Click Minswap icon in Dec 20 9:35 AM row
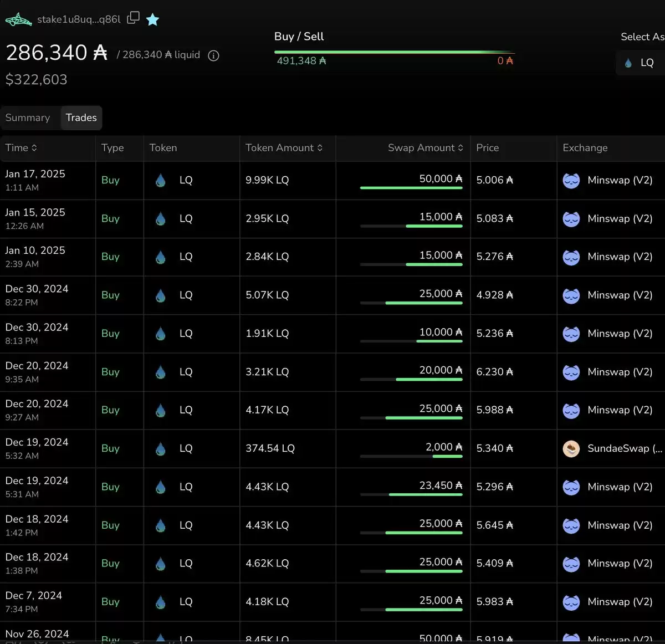665x644 pixels. tap(571, 372)
